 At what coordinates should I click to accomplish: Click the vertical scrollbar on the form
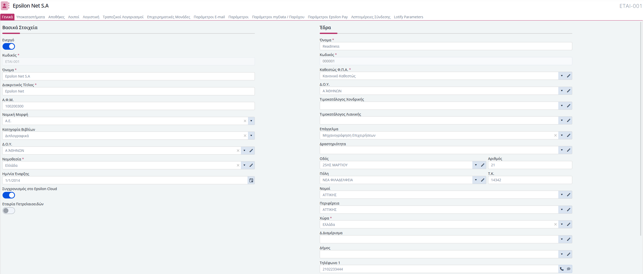[x=641, y=129]
